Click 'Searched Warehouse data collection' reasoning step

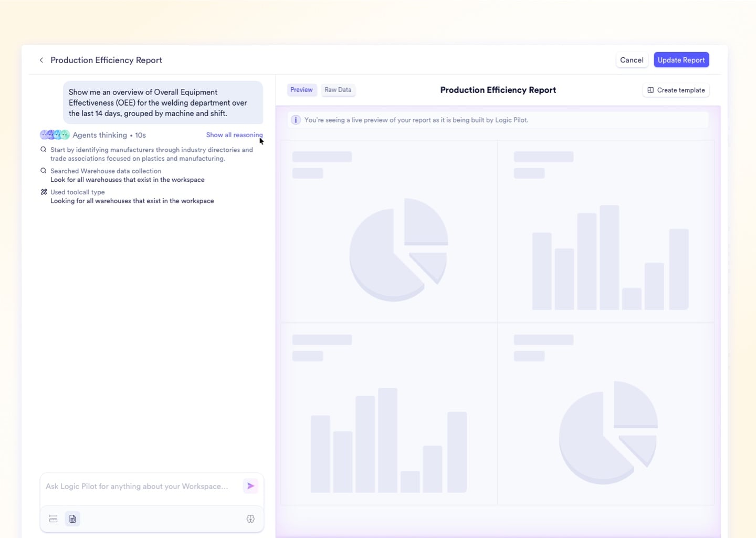coord(128,175)
